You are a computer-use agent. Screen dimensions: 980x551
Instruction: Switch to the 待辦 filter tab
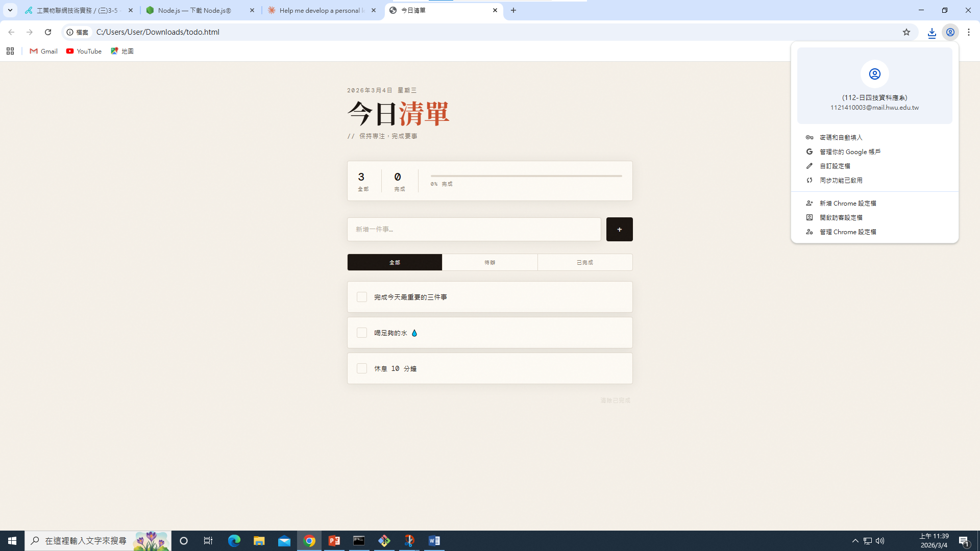coord(489,262)
